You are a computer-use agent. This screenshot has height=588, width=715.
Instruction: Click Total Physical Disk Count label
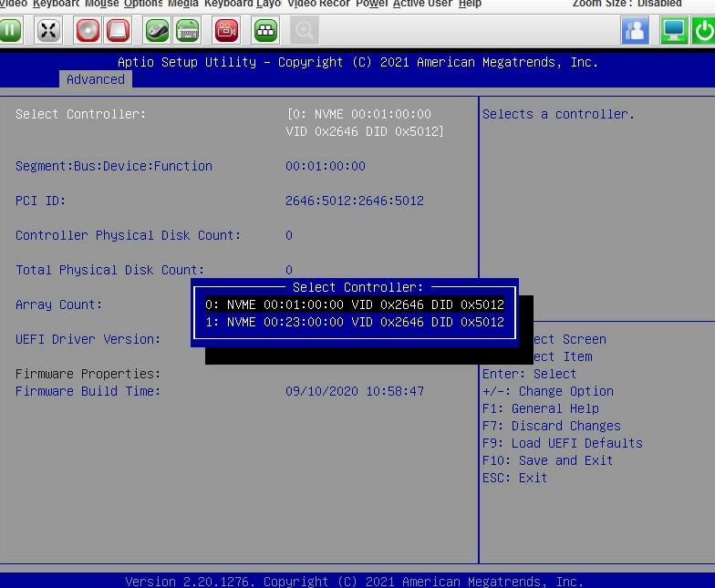click(109, 270)
